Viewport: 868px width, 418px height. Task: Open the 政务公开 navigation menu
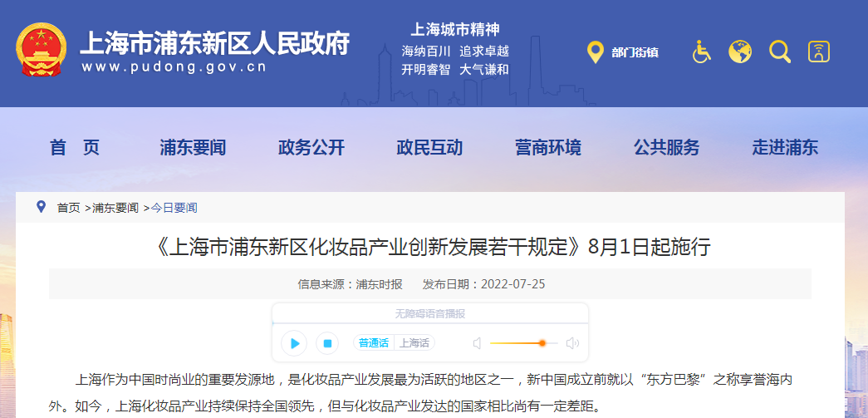tap(311, 148)
